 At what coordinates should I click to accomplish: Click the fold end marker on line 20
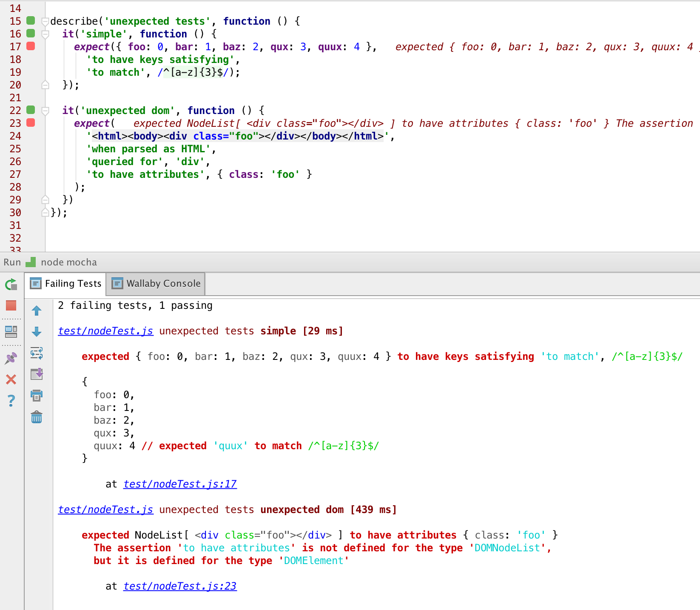(45, 85)
